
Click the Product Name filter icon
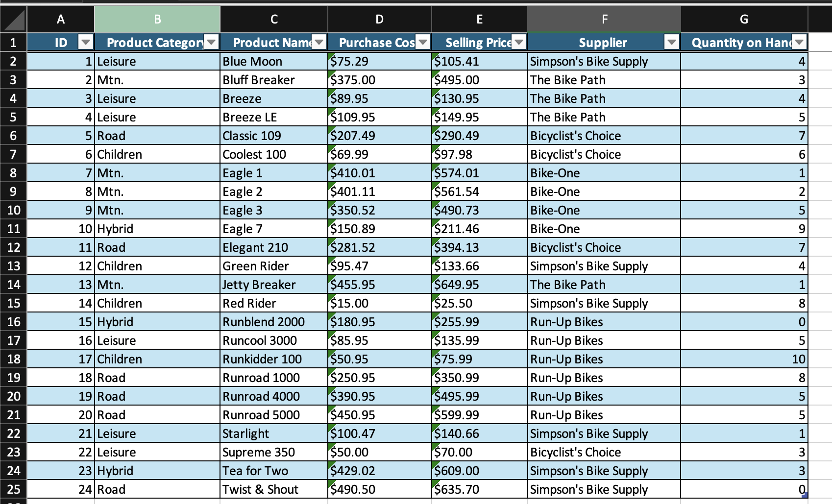[x=318, y=43]
